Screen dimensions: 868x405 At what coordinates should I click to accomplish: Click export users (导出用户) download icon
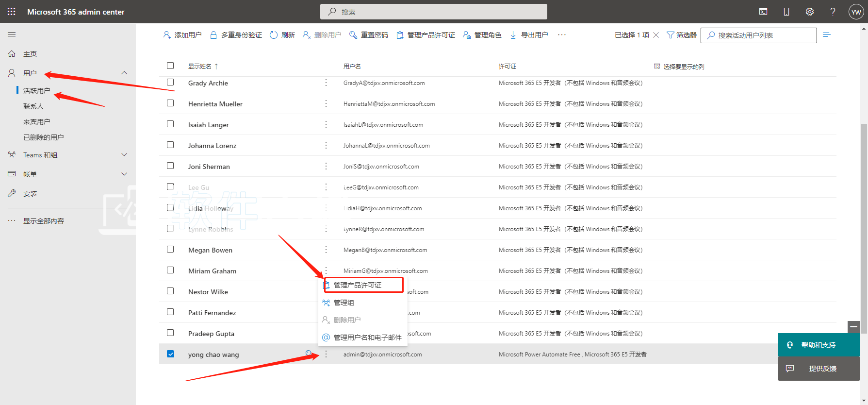[x=513, y=35]
